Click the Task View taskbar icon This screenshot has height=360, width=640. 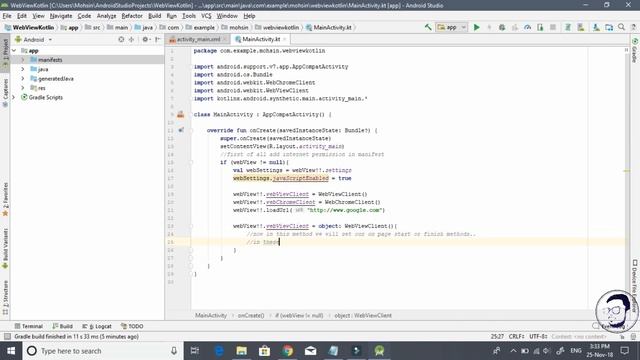tap(195, 351)
